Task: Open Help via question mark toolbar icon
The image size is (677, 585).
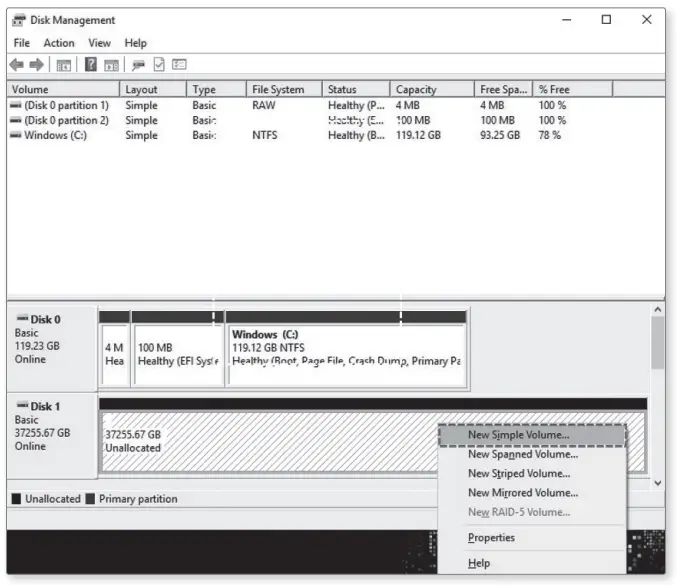Action: (90, 64)
